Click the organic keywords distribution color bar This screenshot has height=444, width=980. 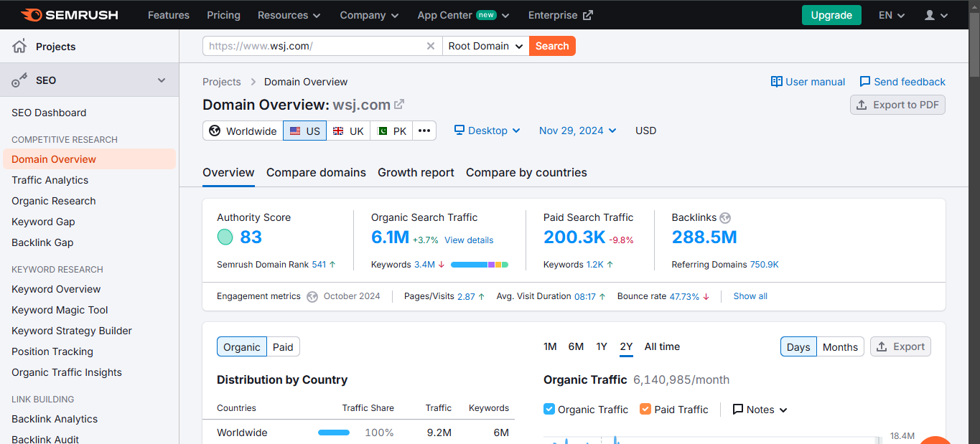pyautogui.click(x=480, y=265)
